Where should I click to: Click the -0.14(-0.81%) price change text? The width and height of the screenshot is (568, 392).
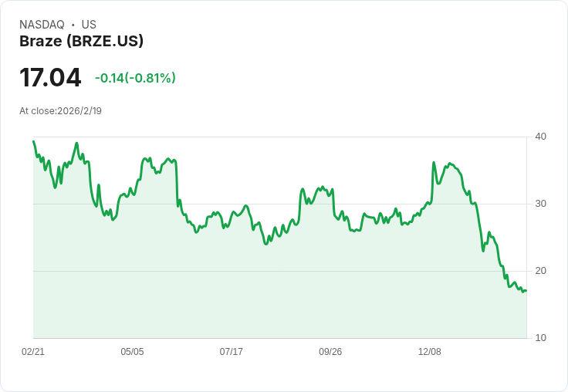pos(135,78)
